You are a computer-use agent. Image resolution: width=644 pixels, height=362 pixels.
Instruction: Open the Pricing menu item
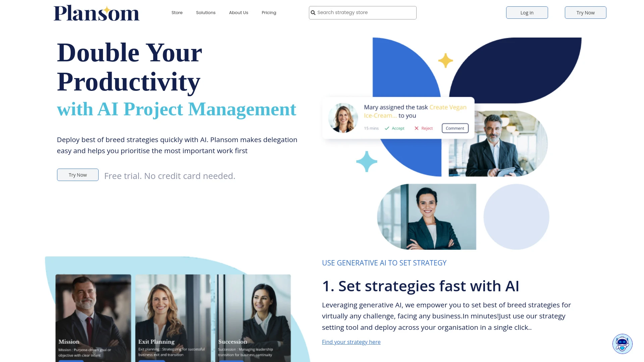[x=269, y=12]
